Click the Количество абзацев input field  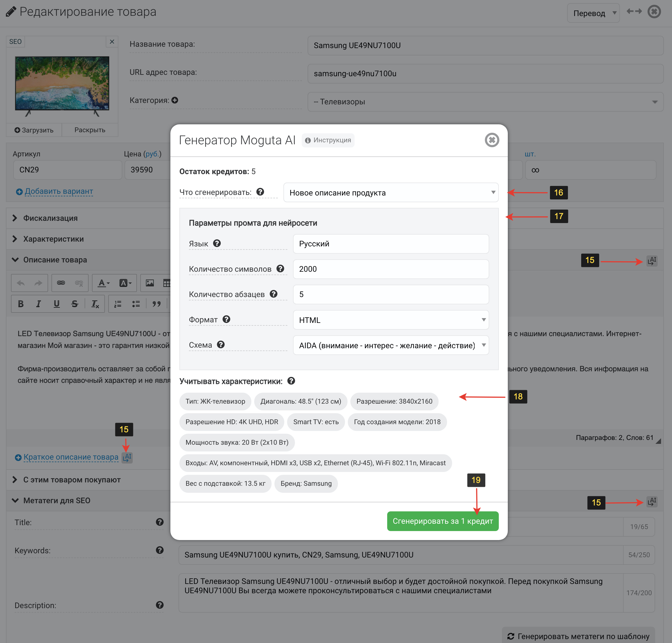[391, 294]
